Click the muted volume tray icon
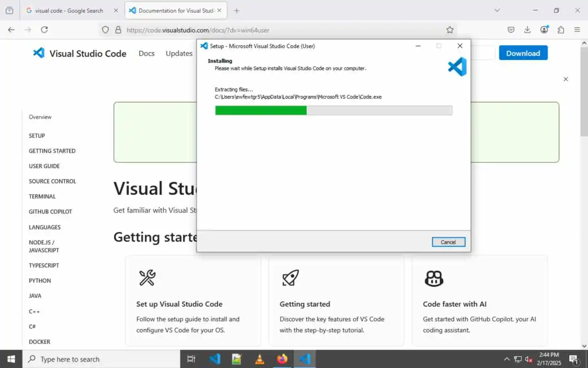This screenshot has width=588, height=368. 529,359
